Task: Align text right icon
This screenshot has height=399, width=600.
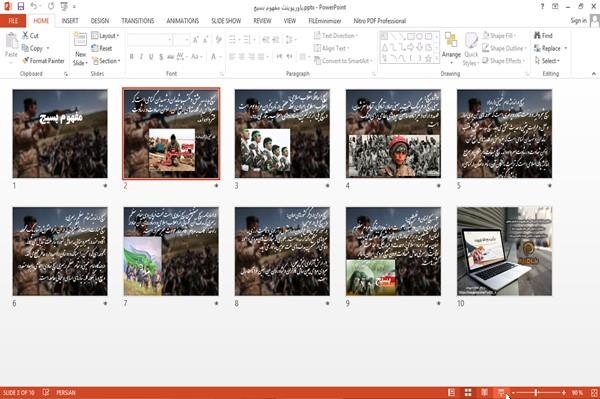Action: coord(251,57)
